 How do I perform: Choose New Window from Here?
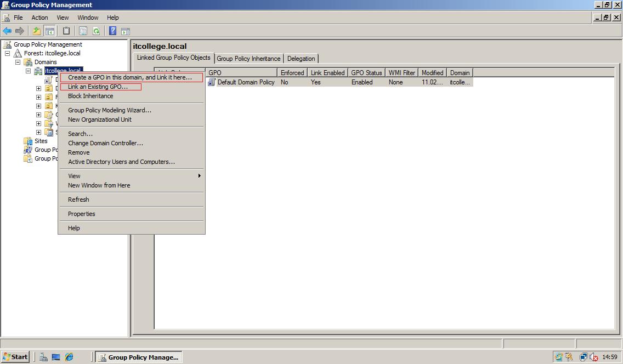pyautogui.click(x=132, y=185)
